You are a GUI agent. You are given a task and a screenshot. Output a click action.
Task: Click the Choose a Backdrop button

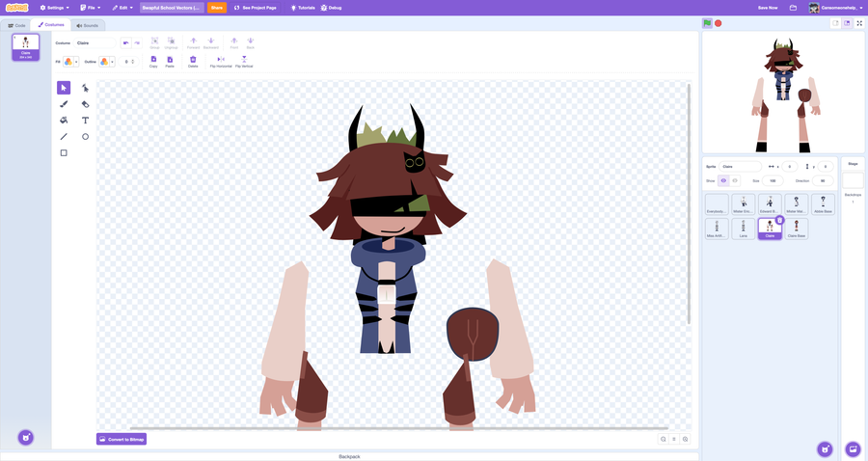(853, 448)
